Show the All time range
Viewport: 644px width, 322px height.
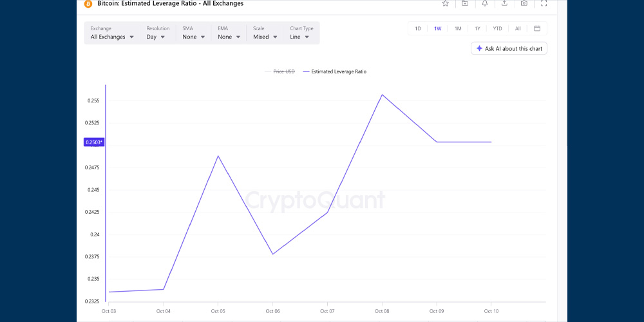click(518, 28)
